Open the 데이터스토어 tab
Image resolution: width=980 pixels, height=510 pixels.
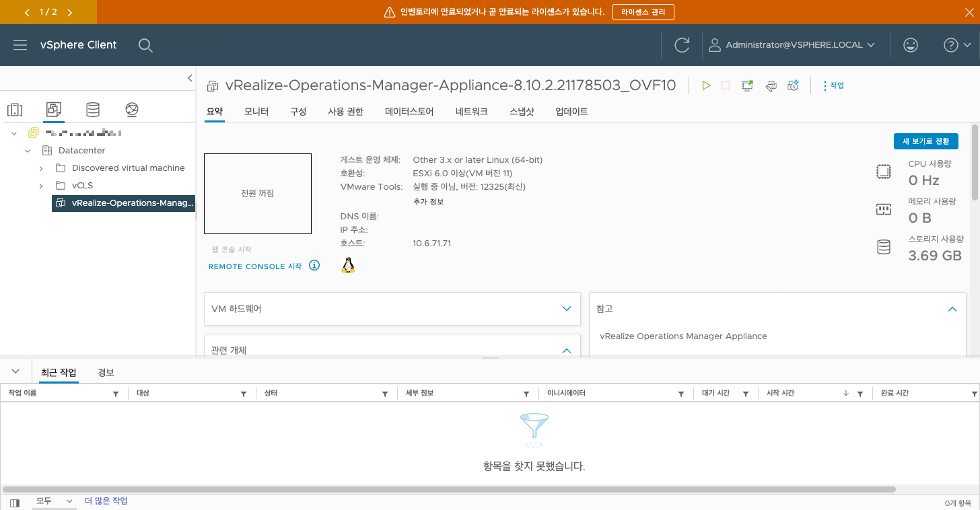click(409, 112)
